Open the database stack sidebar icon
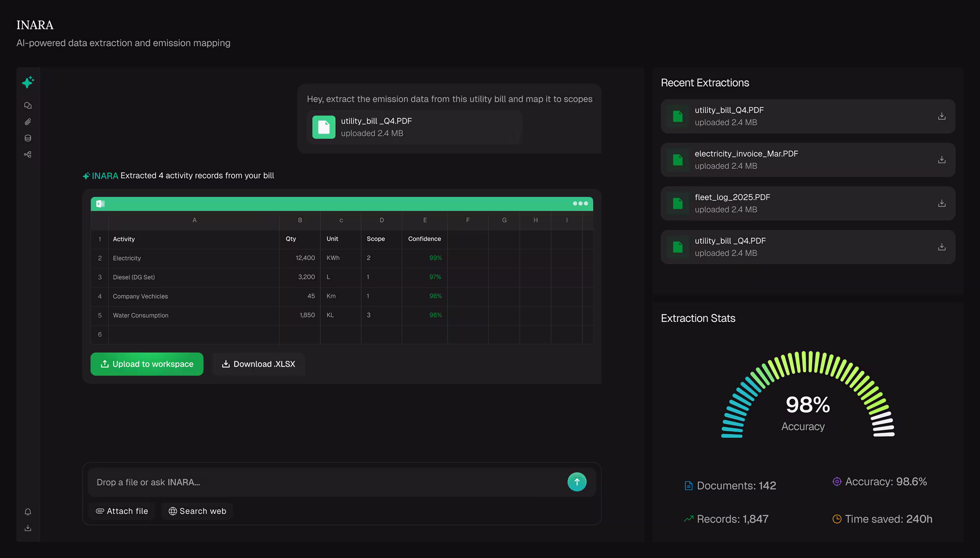 (x=28, y=138)
